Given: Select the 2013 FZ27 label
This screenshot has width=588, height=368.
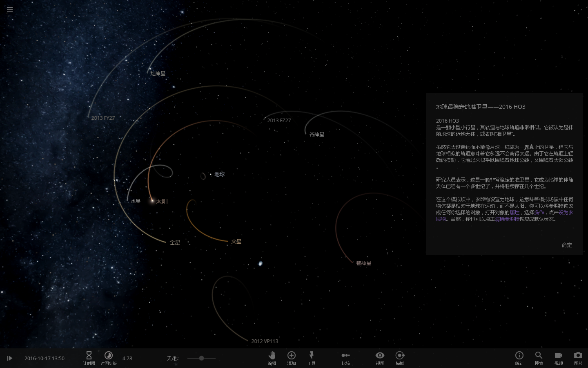Looking at the screenshot, I should pos(279,121).
